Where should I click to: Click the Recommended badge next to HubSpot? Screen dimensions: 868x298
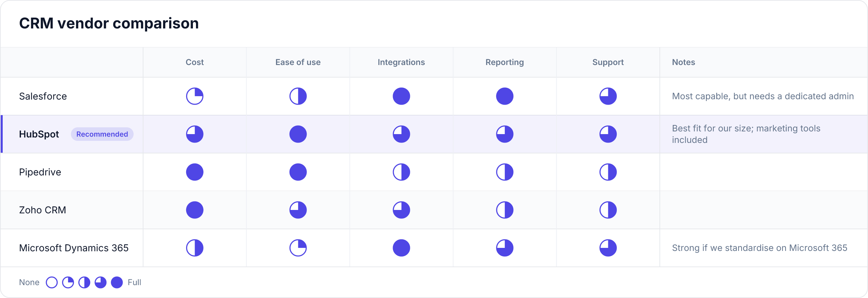click(x=102, y=134)
